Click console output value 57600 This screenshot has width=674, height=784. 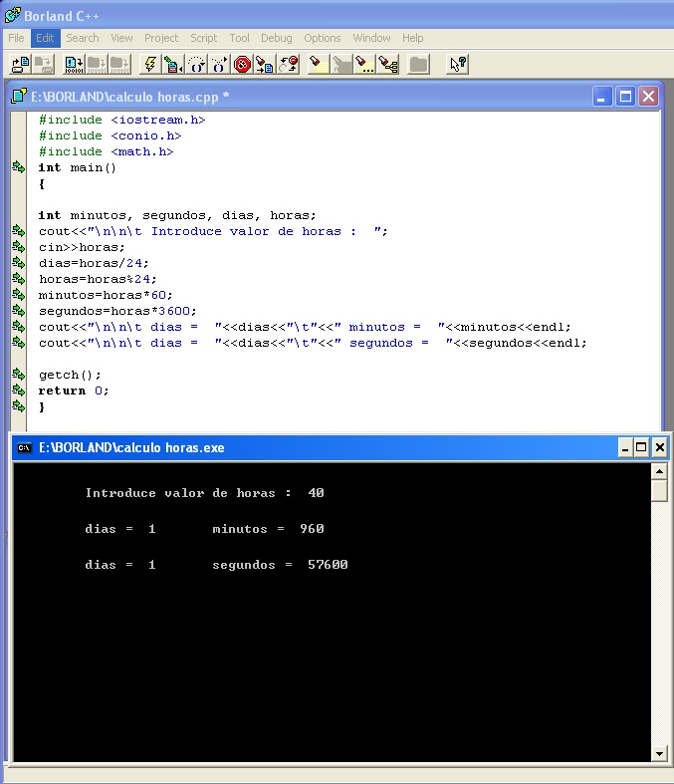pos(328,565)
